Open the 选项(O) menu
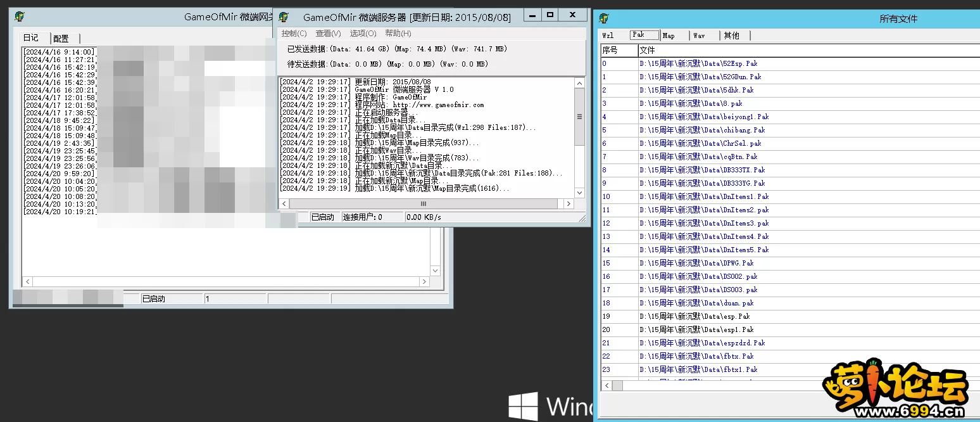980x422 pixels. [363, 34]
